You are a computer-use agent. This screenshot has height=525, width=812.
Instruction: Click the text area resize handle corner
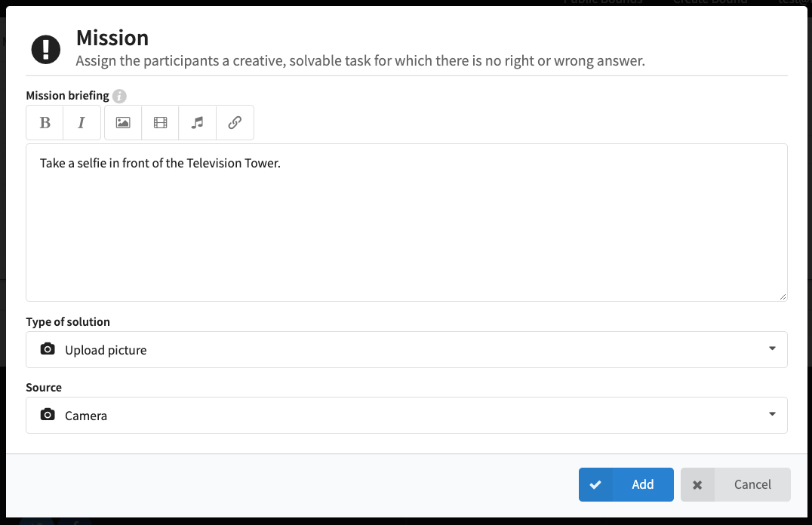coord(783,296)
